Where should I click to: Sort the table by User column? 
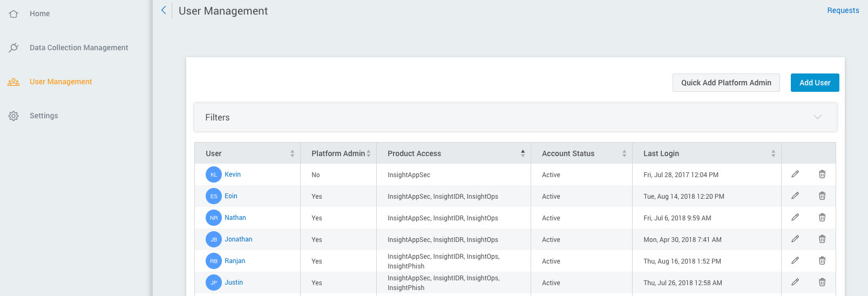coord(292,153)
